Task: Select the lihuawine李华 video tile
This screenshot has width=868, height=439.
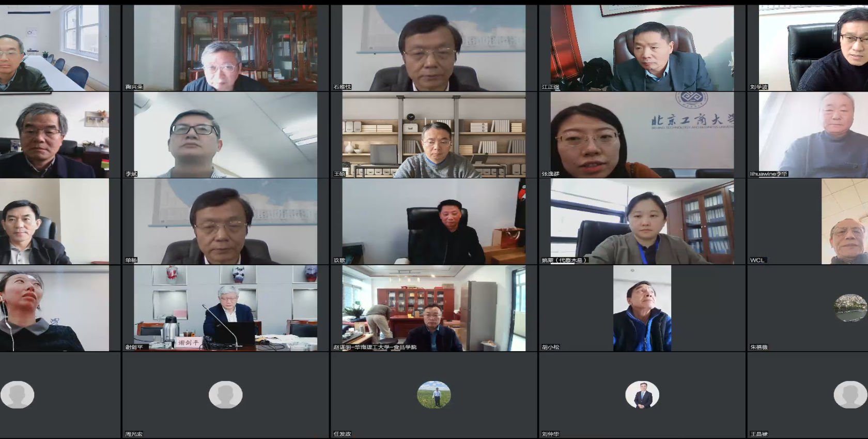Action: 813,135
